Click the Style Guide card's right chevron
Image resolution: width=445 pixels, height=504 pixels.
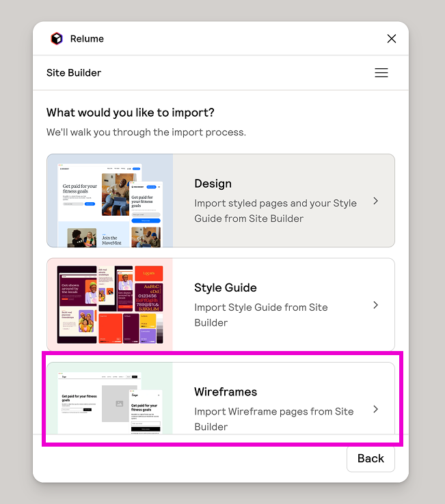(375, 305)
